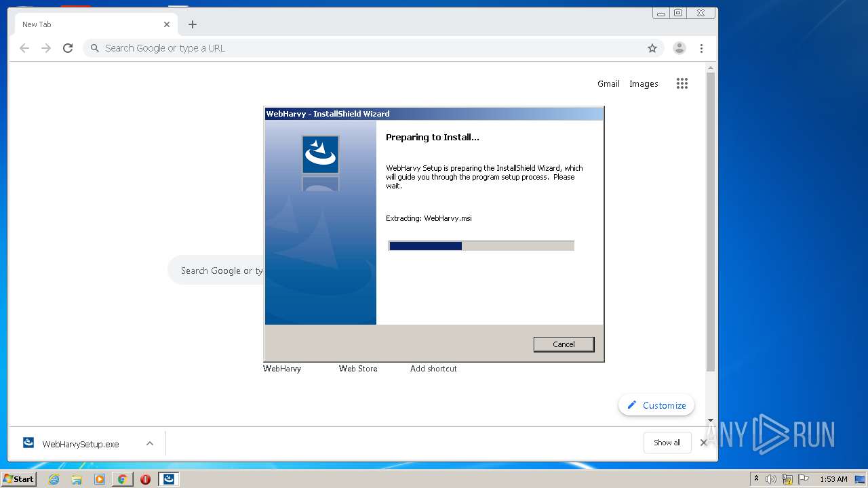Click the Chrome forward arrow

[x=46, y=48]
